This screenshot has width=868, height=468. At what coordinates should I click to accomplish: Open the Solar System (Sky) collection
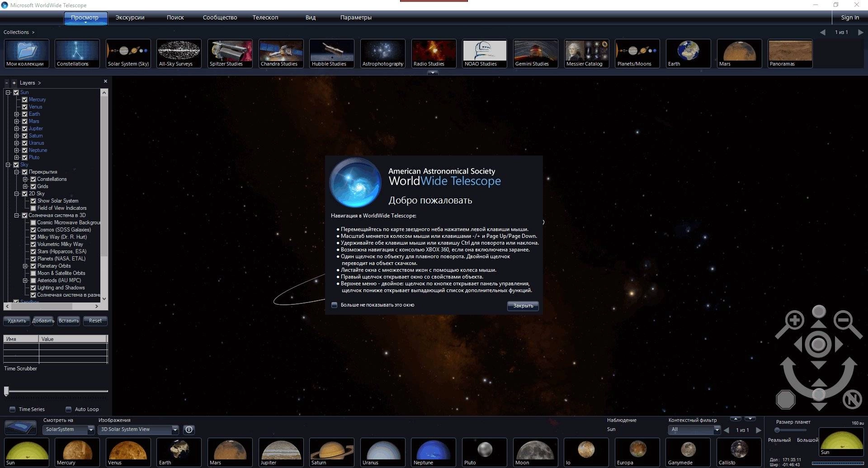128,53
